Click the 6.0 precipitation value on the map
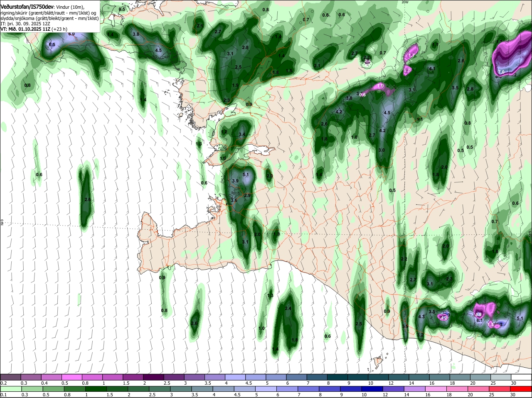 point(71,34)
